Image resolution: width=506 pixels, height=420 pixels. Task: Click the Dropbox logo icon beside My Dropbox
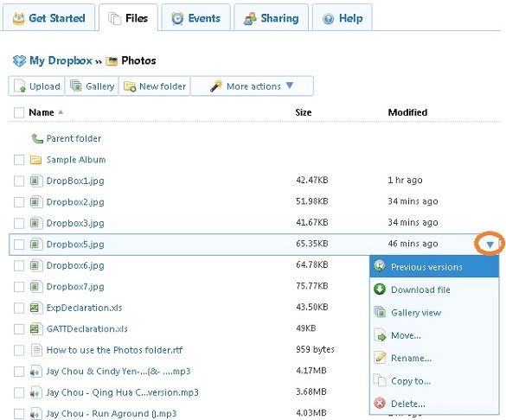19,60
